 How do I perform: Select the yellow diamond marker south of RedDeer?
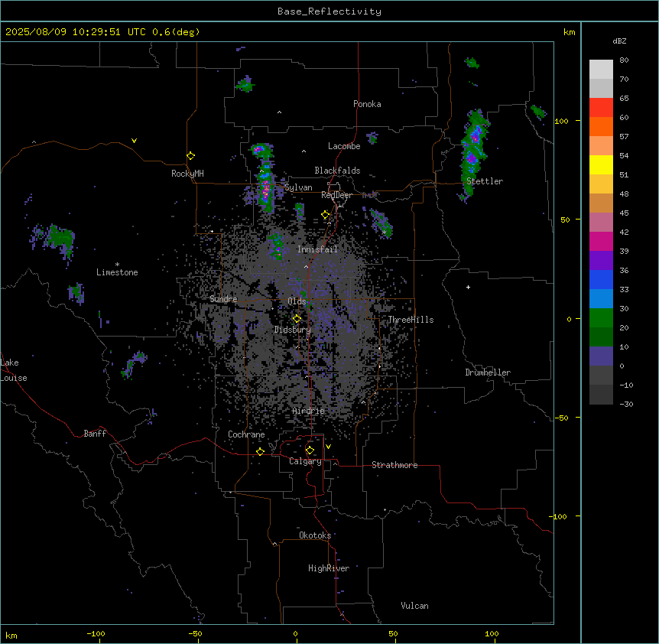point(326,215)
